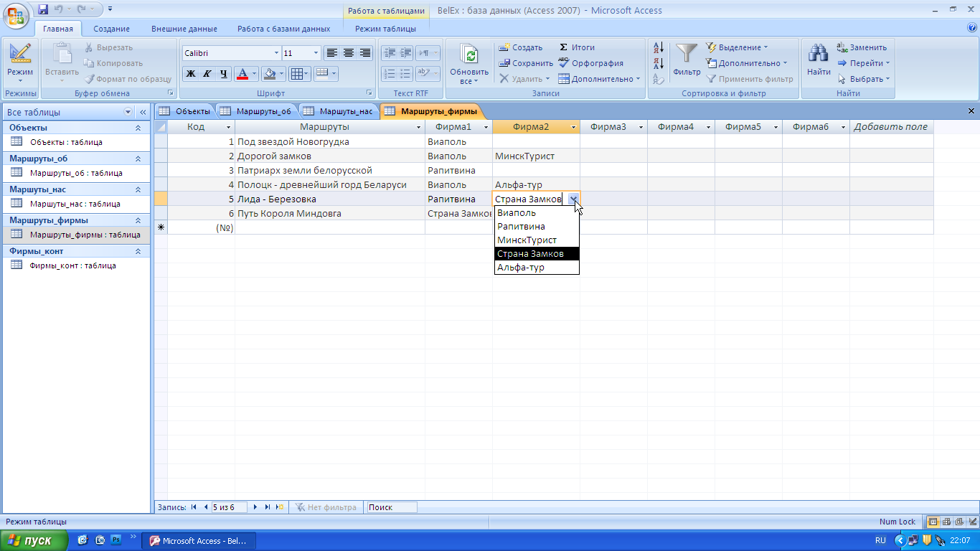The width and height of the screenshot is (980, 551).
Task: Switch to the Объекты document tab
Action: tap(185, 110)
